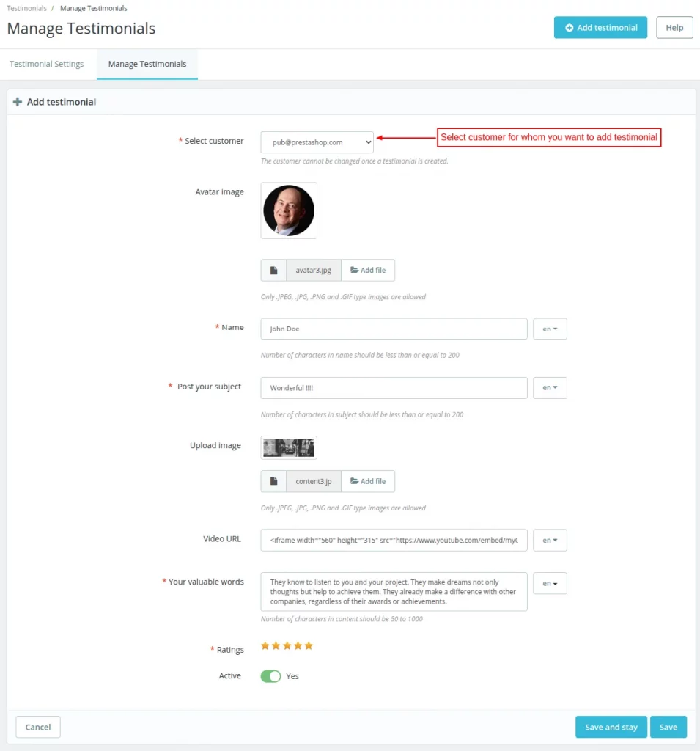Viewport: 700px width, 751px height.
Task: Click the fourth rating star
Action: click(298, 646)
